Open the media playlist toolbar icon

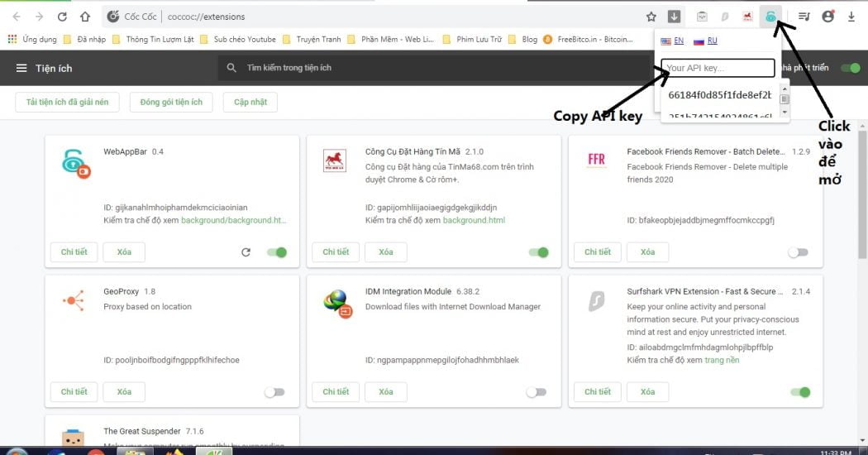(804, 17)
